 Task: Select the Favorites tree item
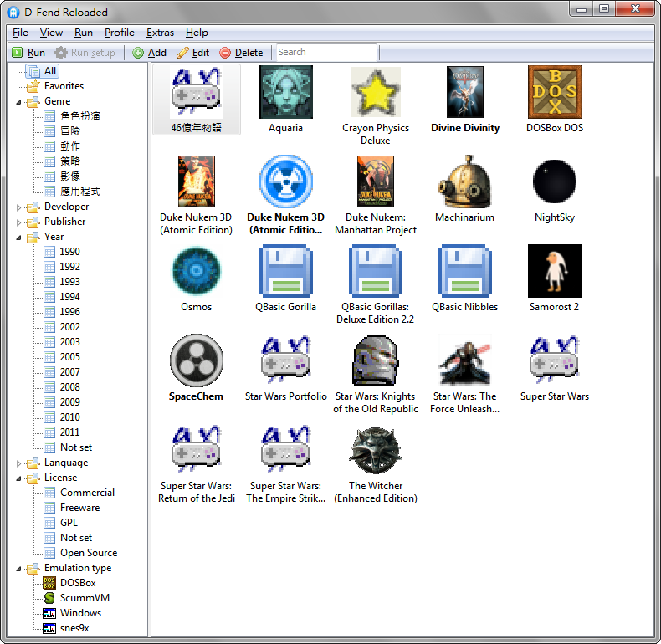click(x=64, y=86)
